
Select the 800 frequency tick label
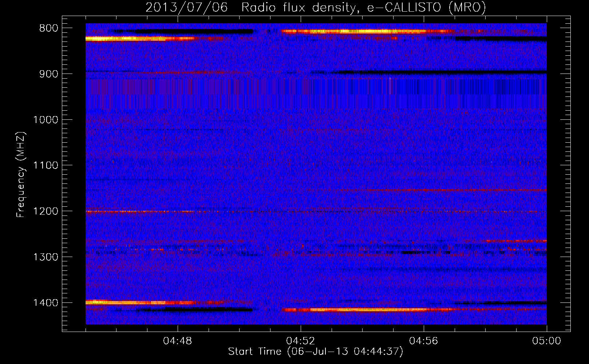[48, 28]
